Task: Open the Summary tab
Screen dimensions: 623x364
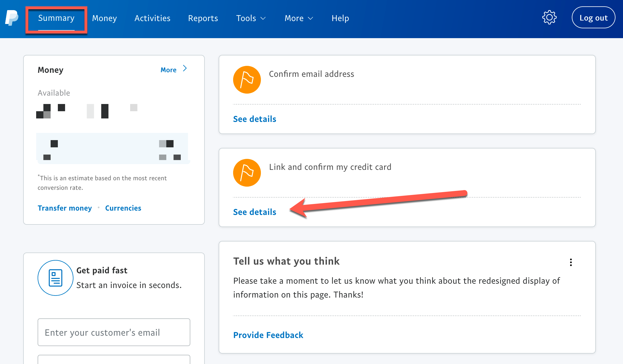Action: pyautogui.click(x=56, y=18)
